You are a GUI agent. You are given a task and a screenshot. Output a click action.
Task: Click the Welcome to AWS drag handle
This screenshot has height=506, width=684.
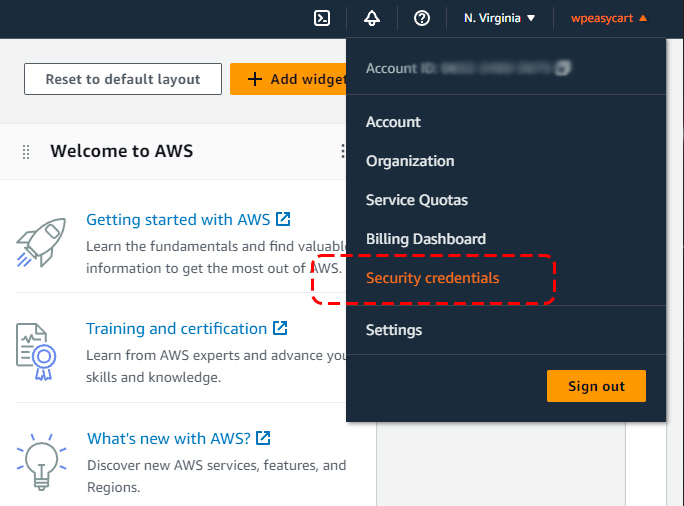point(26,152)
